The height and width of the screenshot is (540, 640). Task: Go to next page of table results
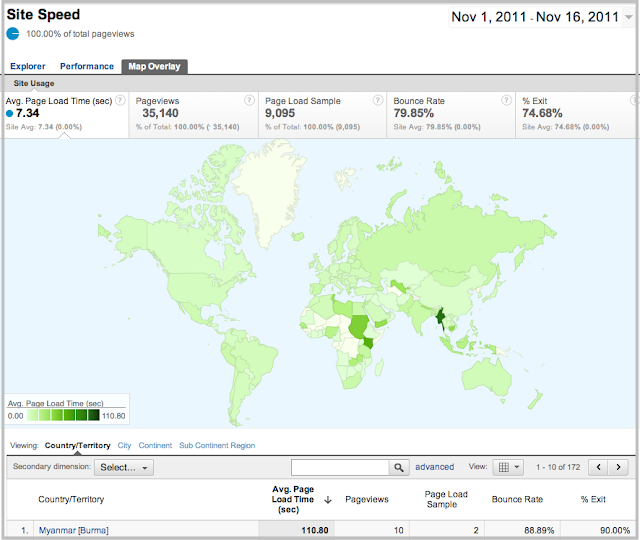click(x=622, y=467)
